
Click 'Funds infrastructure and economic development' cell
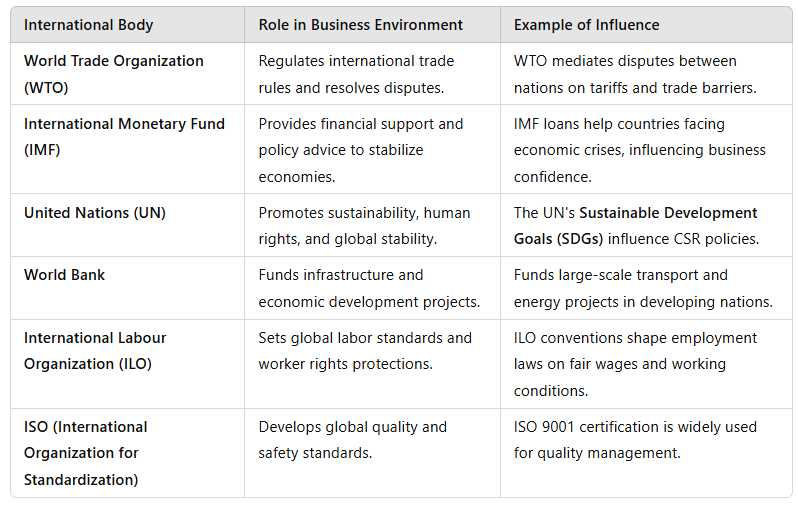368,288
